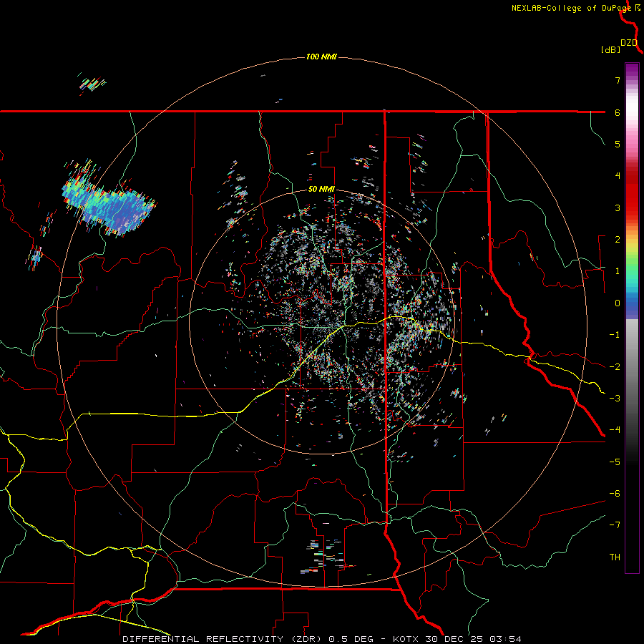644x644 pixels.
Task: Click the 50 NMI range ring label
Action: click(x=321, y=189)
